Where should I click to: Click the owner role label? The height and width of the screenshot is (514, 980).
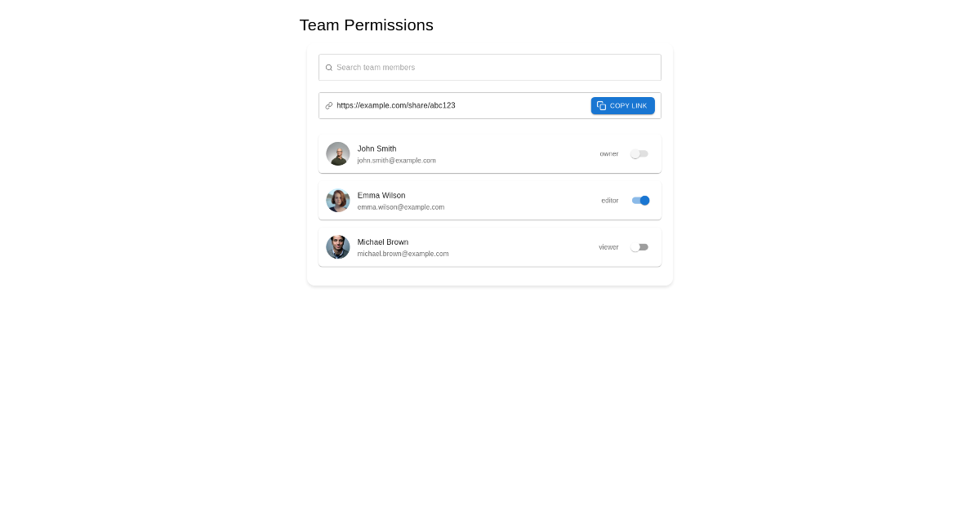point(609,154)
